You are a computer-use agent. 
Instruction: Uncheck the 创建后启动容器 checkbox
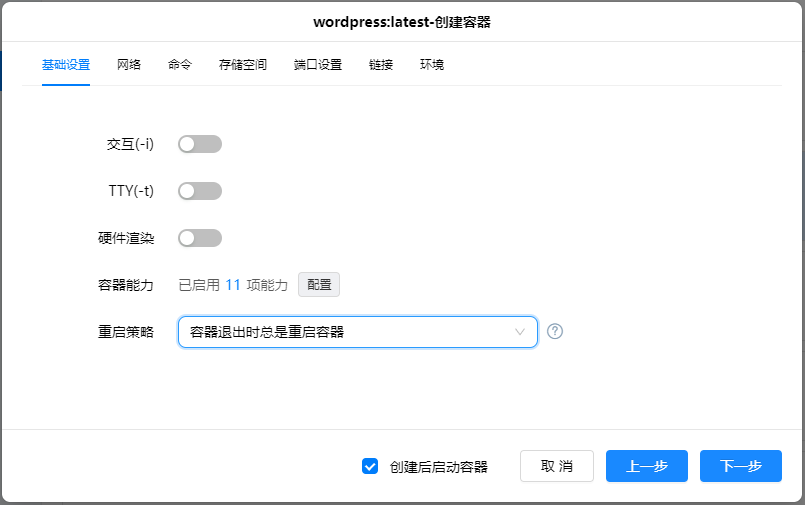click(370, 466)
